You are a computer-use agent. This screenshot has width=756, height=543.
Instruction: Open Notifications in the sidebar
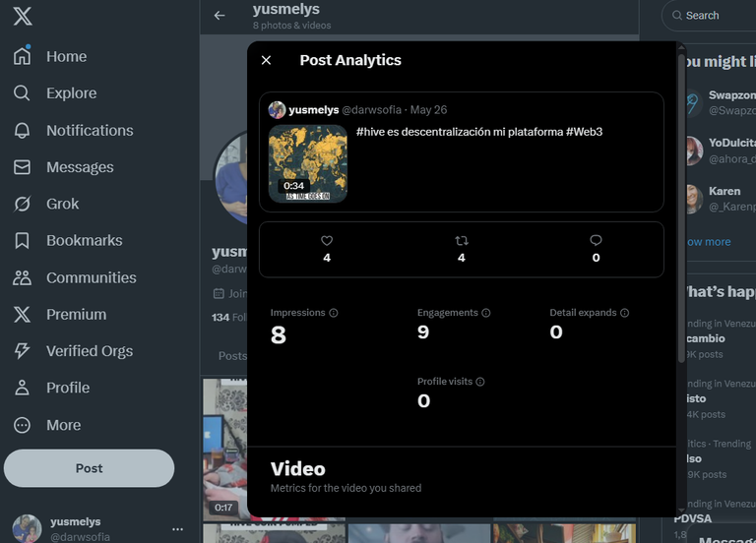[x=73, y=130]
